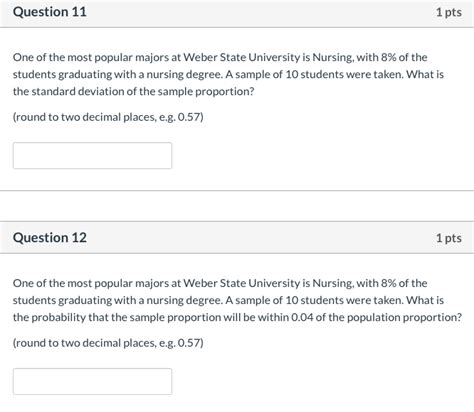Screen dimensions: 474x412
Task: Select the Question 12 header title
Action: pos(50,238)
